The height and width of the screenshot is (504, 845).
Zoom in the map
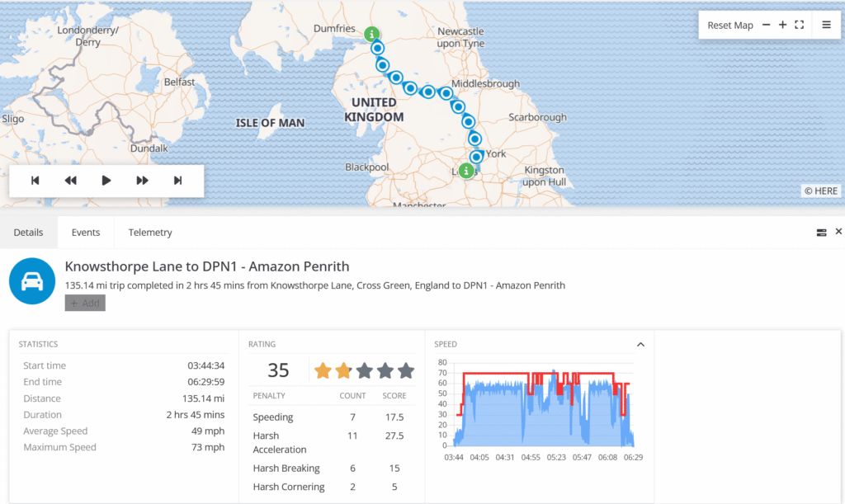(x=782, y=25)
